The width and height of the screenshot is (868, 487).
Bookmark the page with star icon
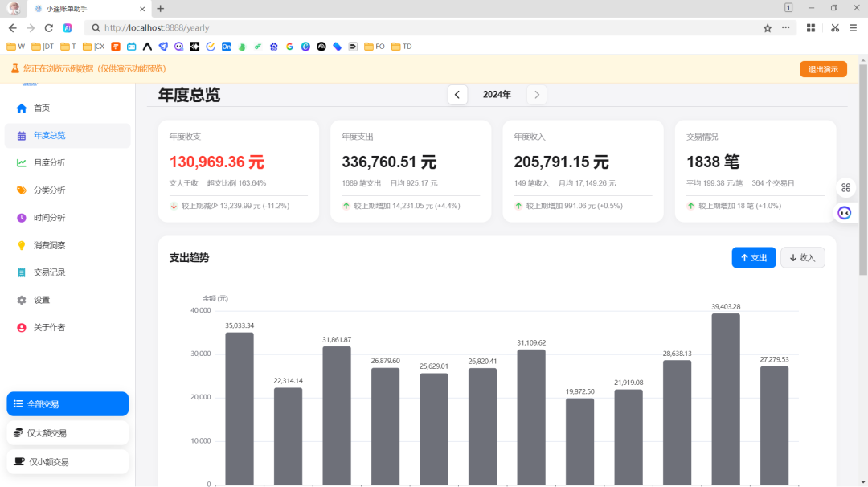pyautogui.click(x=768, y=27)
